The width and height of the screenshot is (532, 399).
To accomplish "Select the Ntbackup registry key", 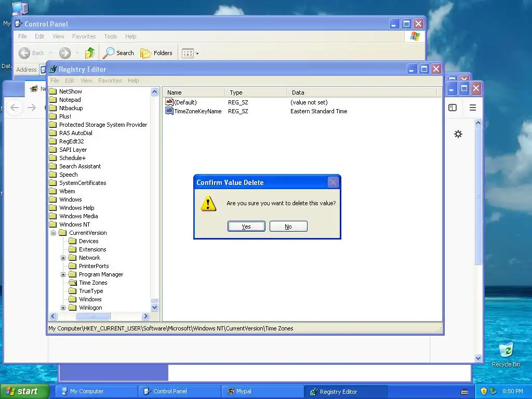I will [71, 108].
